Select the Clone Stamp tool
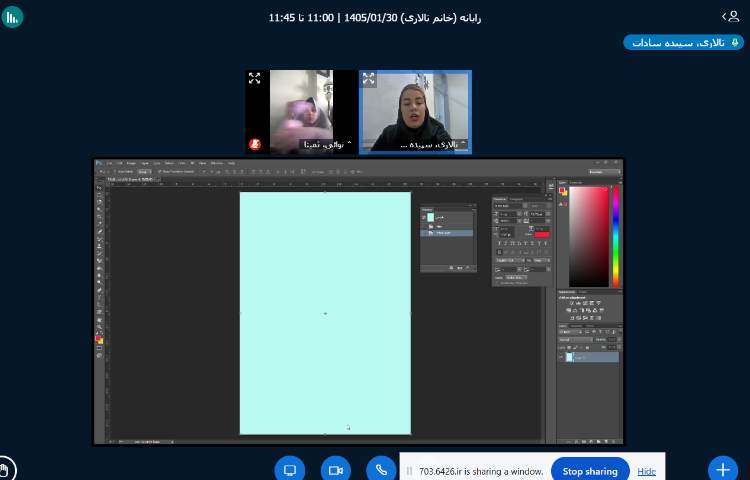 (x=99, y=246)
